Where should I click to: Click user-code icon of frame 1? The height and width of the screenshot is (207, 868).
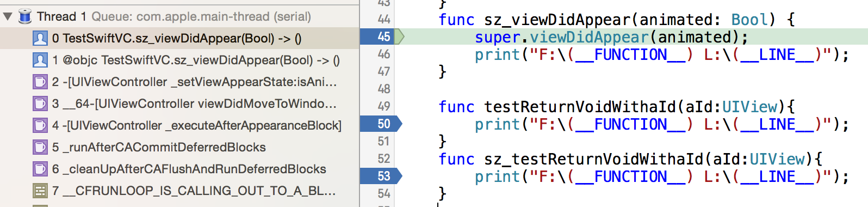point(40,60)
